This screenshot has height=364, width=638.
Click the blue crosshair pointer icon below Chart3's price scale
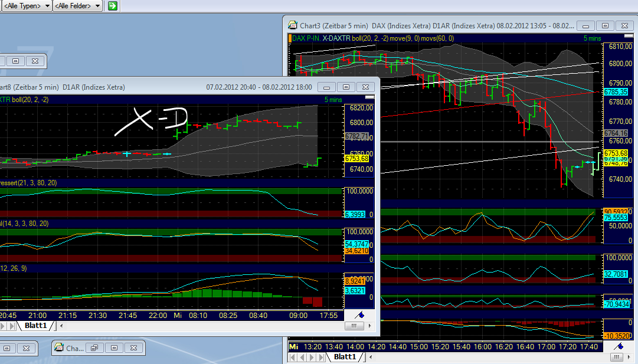617,346
